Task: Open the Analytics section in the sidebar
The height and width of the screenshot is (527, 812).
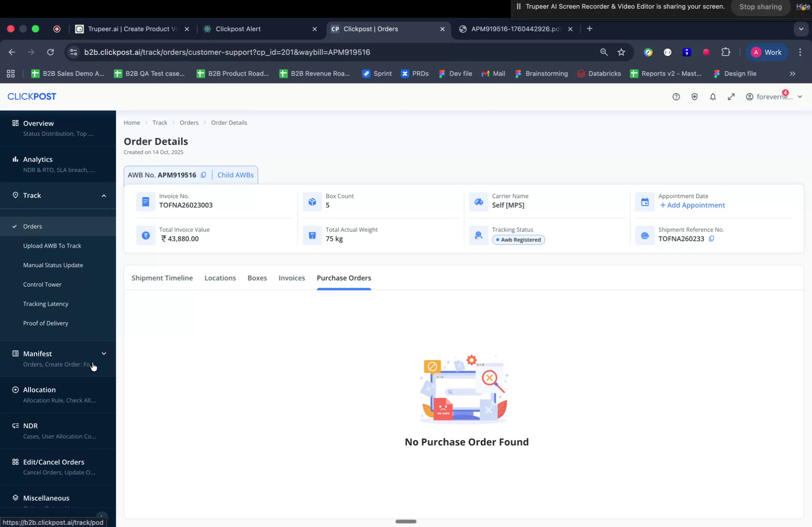Action: tap(38, 159)
